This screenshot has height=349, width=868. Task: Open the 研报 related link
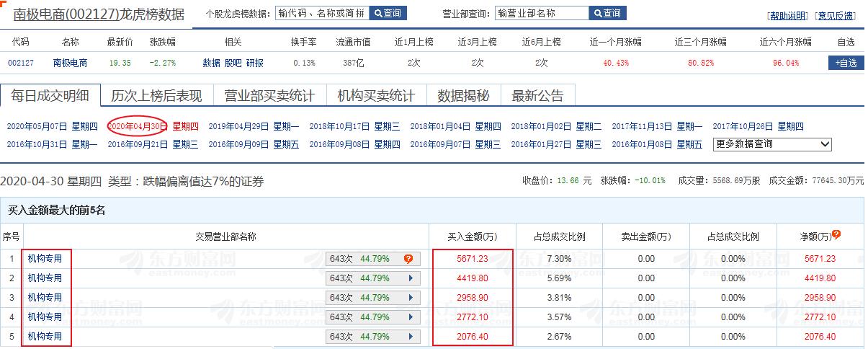coord(254,63)
